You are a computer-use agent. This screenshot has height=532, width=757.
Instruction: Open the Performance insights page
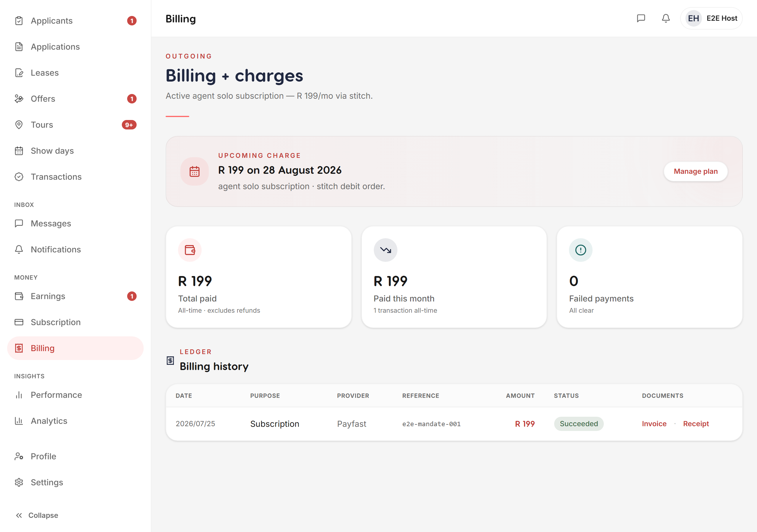(75, 395)
